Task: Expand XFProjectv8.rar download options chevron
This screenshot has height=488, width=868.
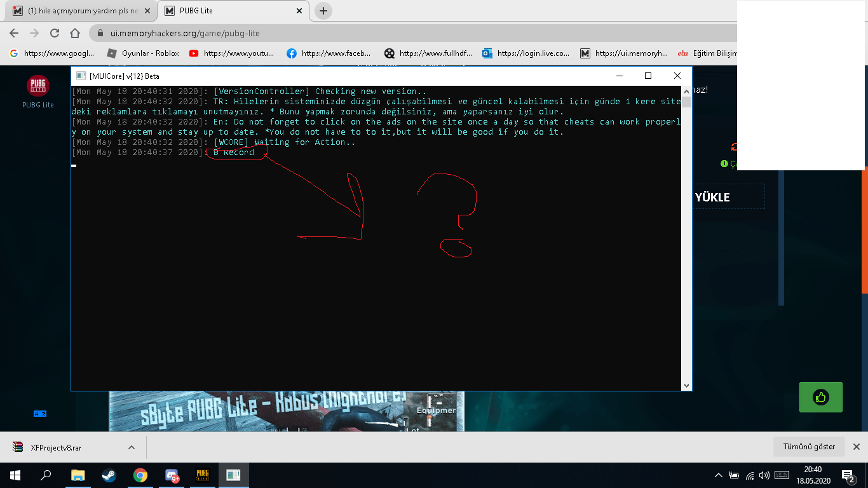Action: click(132, 447)
